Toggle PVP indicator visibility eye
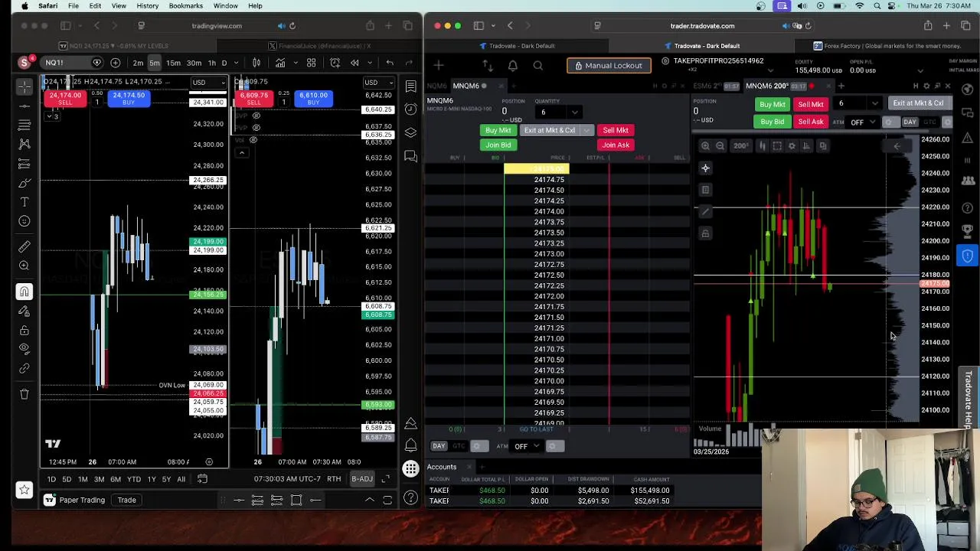 click(x=256, y=127)
